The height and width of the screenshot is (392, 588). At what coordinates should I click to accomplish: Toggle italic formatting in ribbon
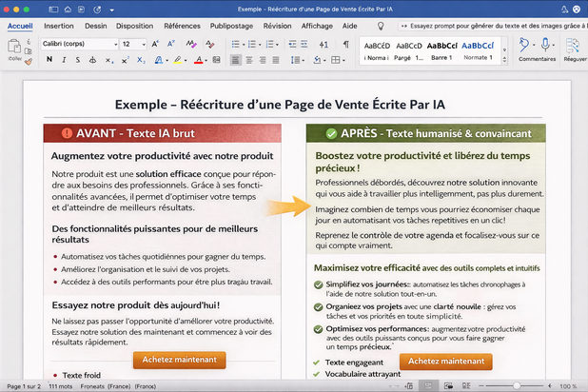click(64, 60)
